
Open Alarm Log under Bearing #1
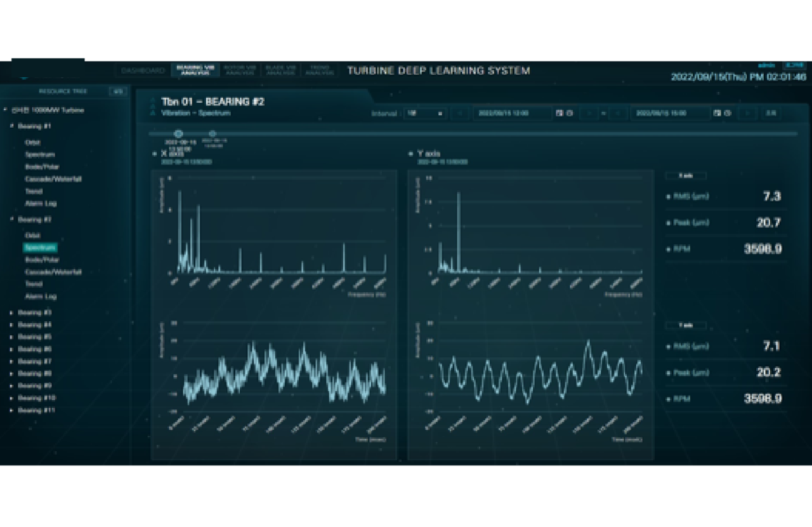point(41,203)
